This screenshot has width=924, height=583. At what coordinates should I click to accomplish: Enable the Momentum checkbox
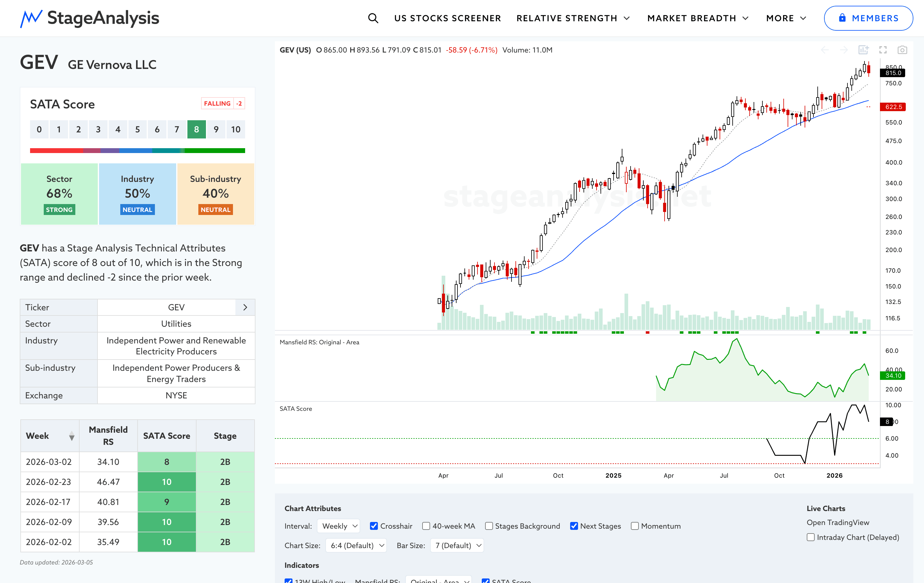coord(635,526)
